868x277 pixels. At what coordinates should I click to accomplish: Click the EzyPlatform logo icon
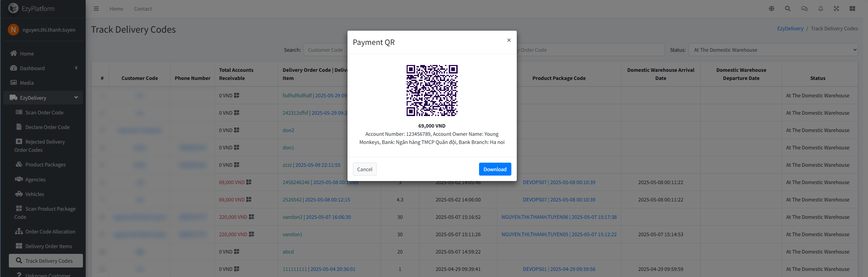[13, 8]
